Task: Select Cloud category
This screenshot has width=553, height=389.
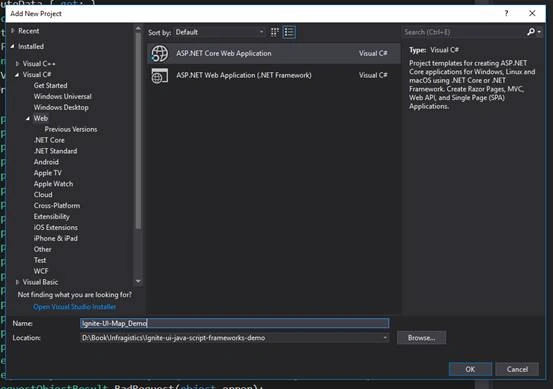Action: pyautogui.click(x=43, y=195)
